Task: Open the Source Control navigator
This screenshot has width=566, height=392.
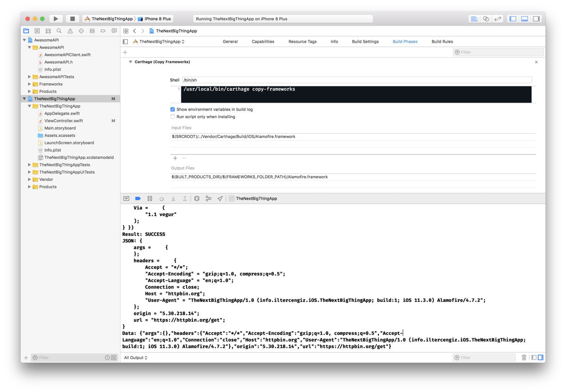Action: (x=37, y=31)
